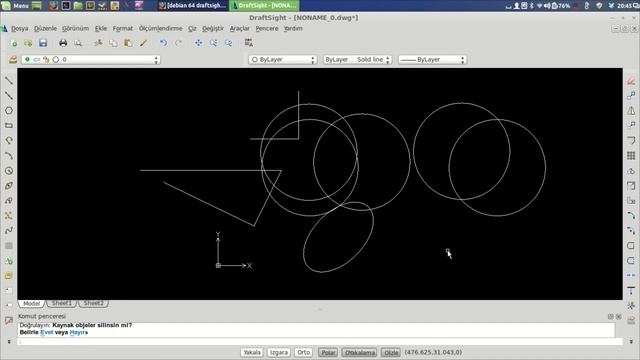The width and height of the screenshot is (640, 360).
Task: Click the Open file toolbar icon
Action: pos(28,43)
